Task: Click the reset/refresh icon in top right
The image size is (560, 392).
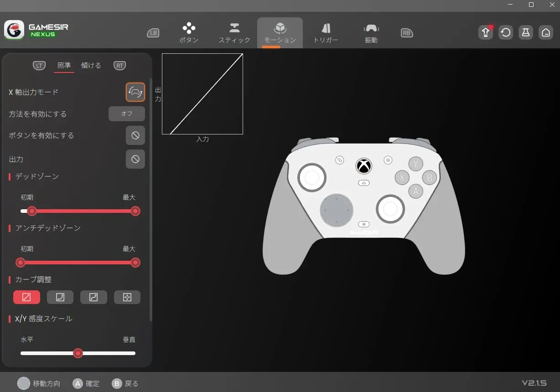Action: click(506, 33)
